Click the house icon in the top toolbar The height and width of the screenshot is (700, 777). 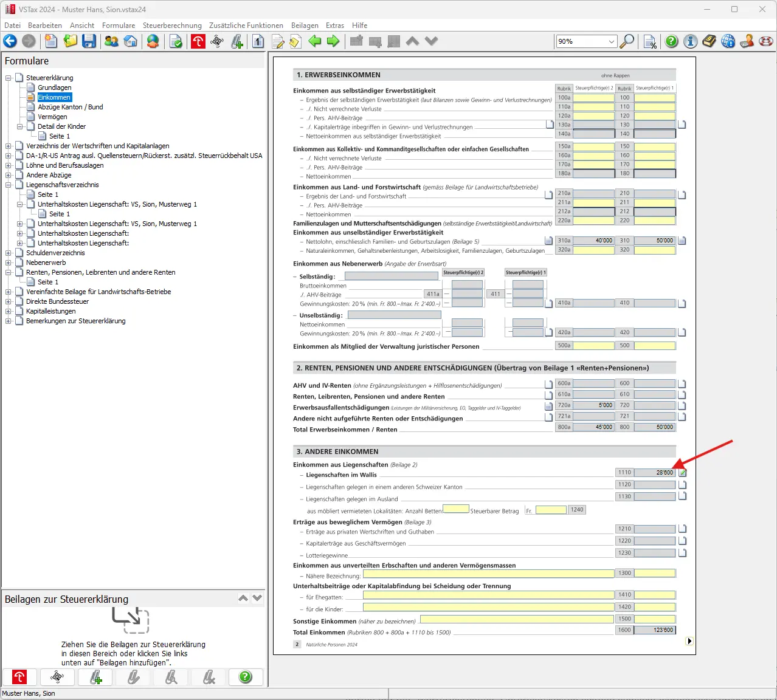[130, 41]
